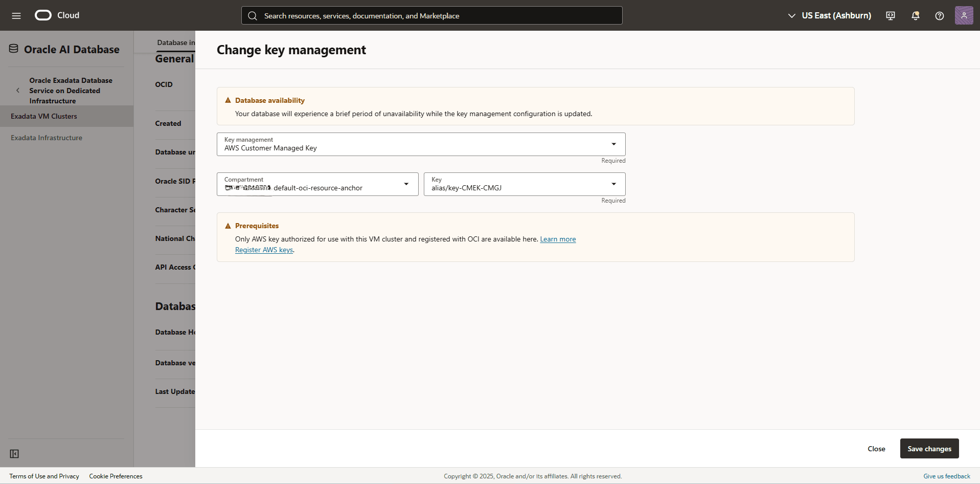This screenshot has height=484, width=980.
Task: Open the Key dropdown showing alias/key-CMEK-CMGJ
Action: [x=613, y=184]
